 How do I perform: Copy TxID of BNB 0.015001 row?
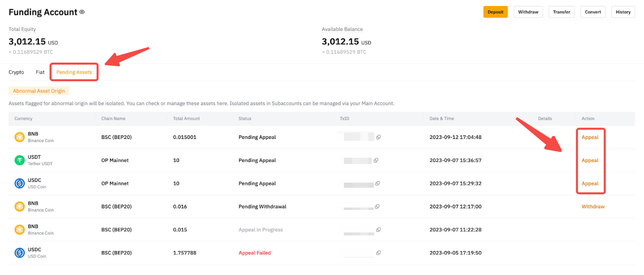379,137
